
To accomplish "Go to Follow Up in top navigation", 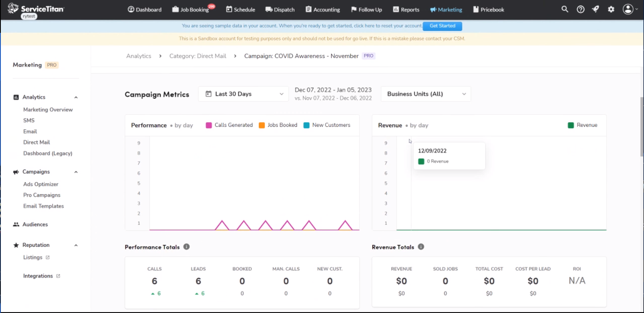I will 366,10.
